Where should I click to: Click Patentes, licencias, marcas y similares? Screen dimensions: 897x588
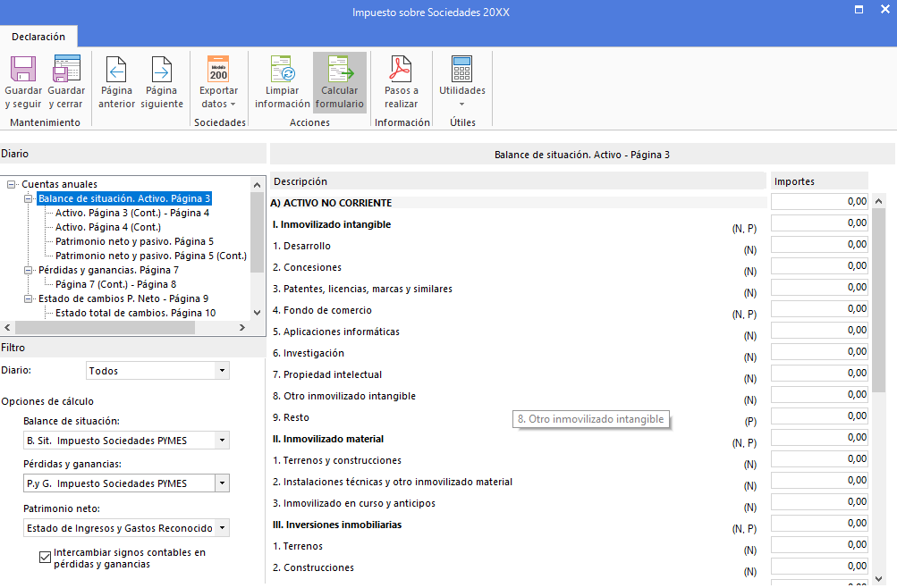point(363,290)
